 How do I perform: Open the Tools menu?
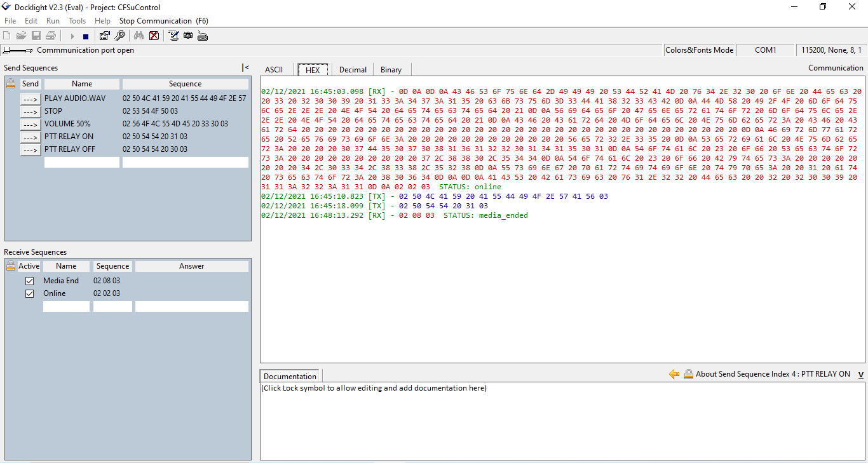[77, 21]
